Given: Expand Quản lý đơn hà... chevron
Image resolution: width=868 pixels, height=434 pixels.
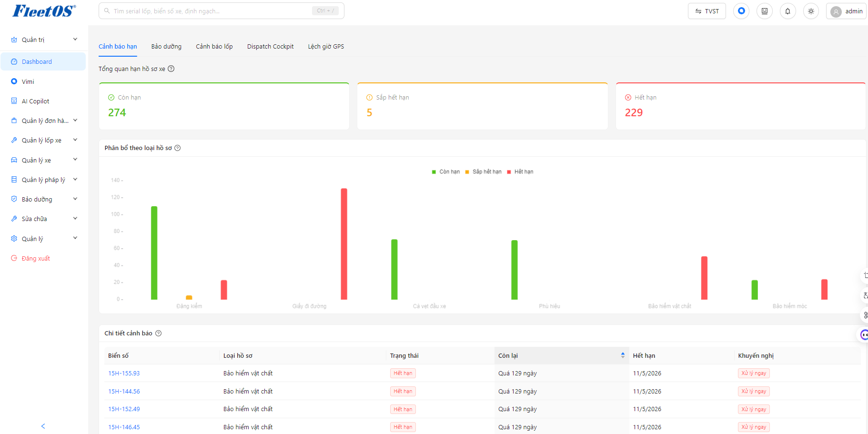Looking at the screenshot, I should [x=75, y=121].
